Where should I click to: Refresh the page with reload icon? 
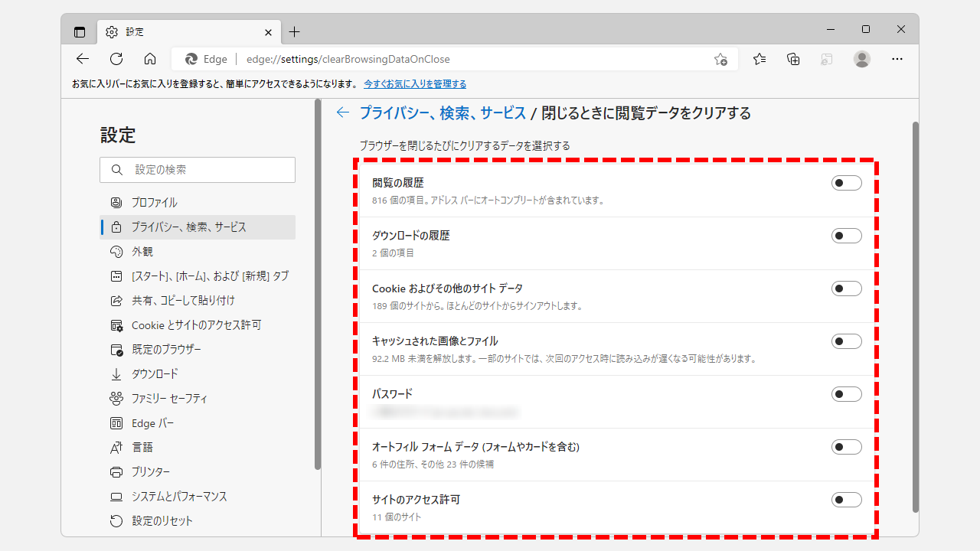point(116,59)
